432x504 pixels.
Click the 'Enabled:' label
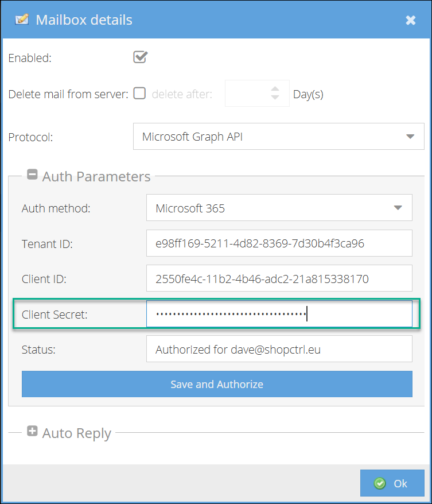tap(30, 58)
